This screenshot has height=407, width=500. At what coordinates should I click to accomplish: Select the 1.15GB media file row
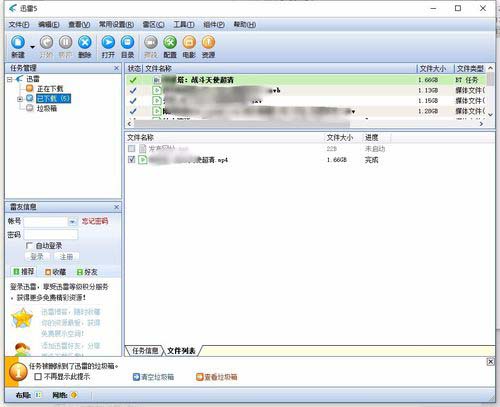tap(306, 101)
